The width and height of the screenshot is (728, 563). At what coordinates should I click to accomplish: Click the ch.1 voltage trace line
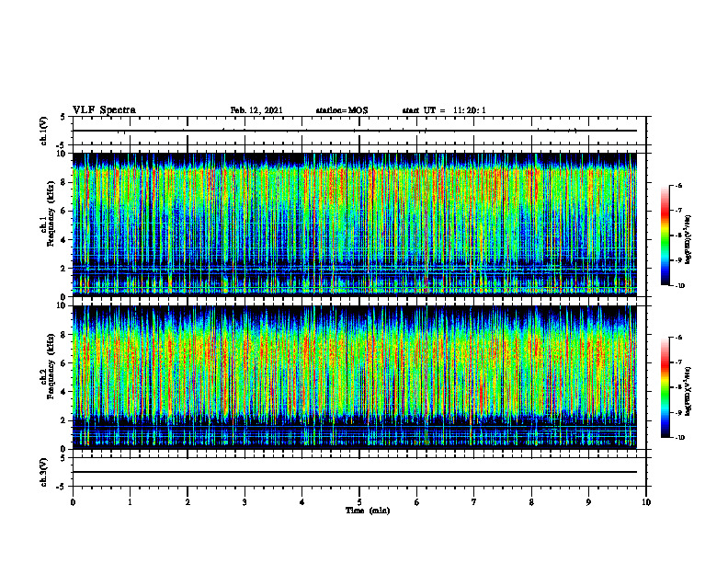point(355,131)
